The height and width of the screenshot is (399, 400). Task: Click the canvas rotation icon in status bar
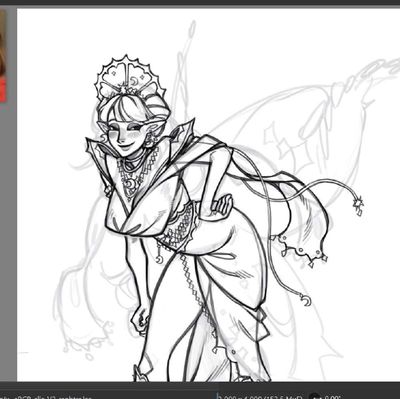(x=315, y=396)
